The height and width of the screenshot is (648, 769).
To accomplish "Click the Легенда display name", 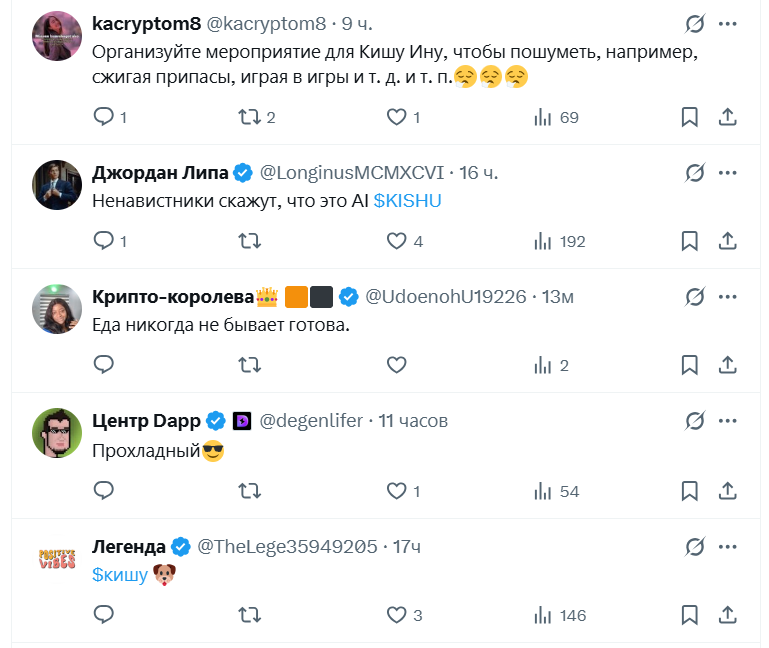I will click(x=129, y=546).
